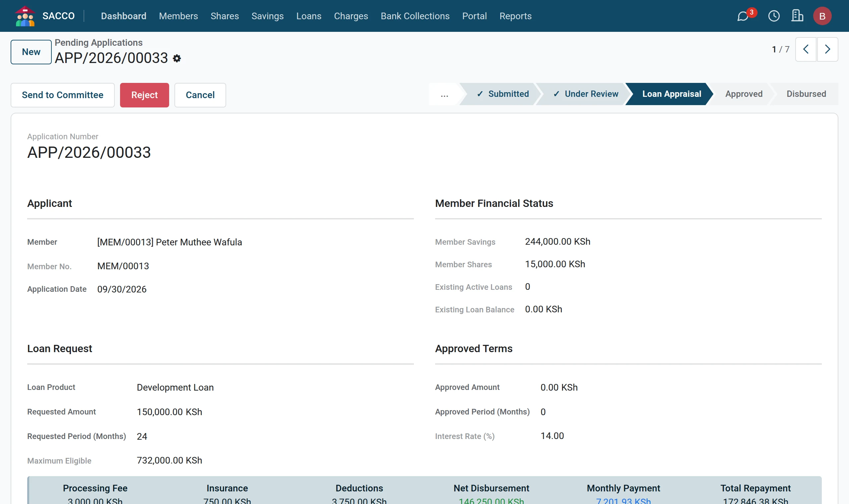Click the Cancel button
This screenshot has height=504, width=849.
[x=200, y=95]
